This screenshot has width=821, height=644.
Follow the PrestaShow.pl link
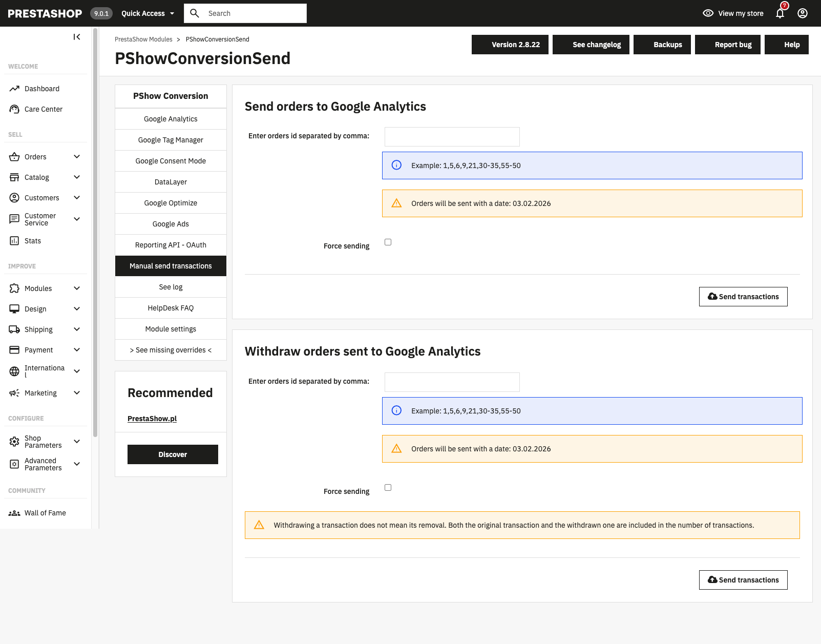(x=152, y=419)
